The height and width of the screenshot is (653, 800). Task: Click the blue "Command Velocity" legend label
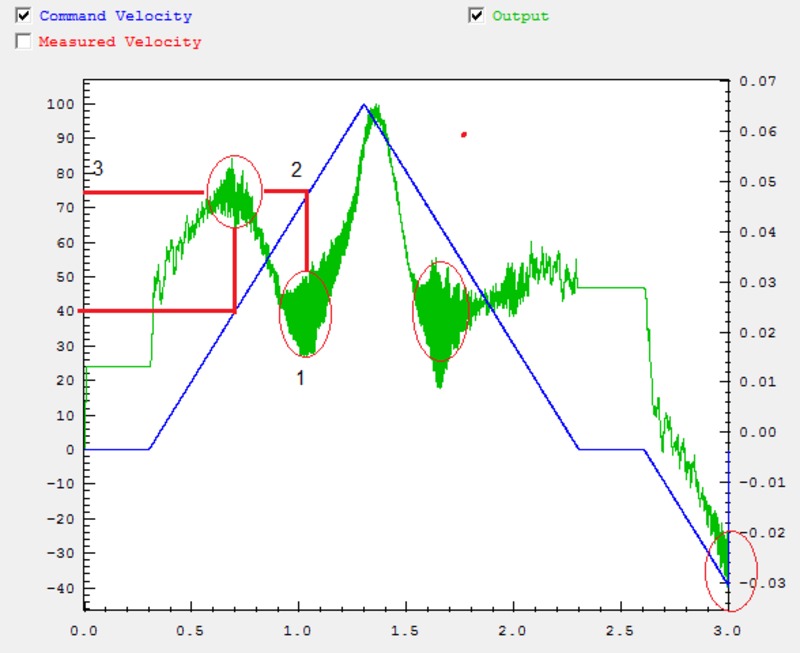(x=115, y=16)
